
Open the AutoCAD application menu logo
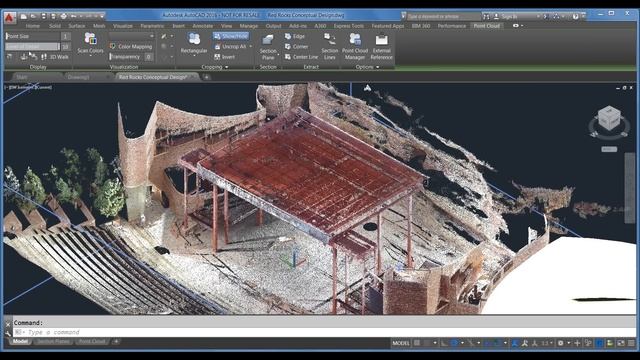(x=10, y=18)
